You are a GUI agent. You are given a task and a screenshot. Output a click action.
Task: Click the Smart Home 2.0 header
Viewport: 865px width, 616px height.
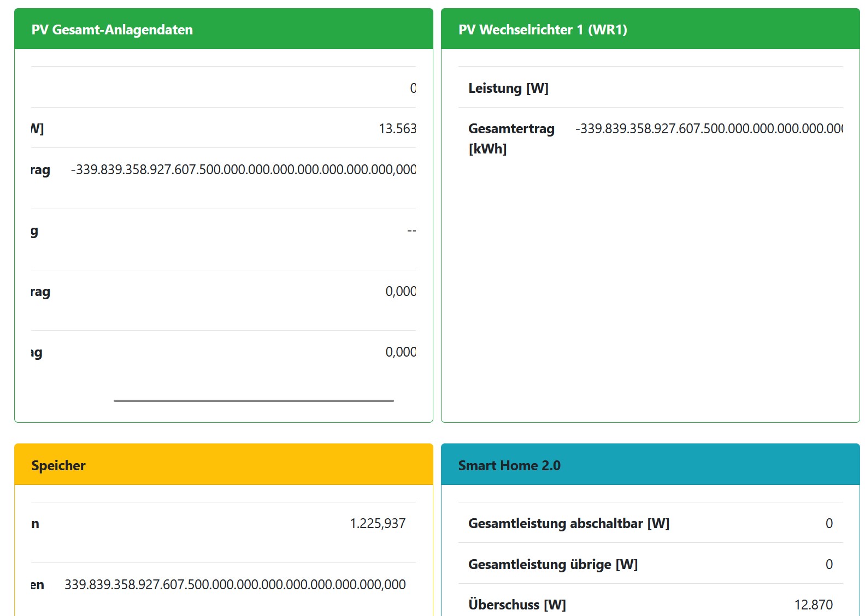point(509,465)
